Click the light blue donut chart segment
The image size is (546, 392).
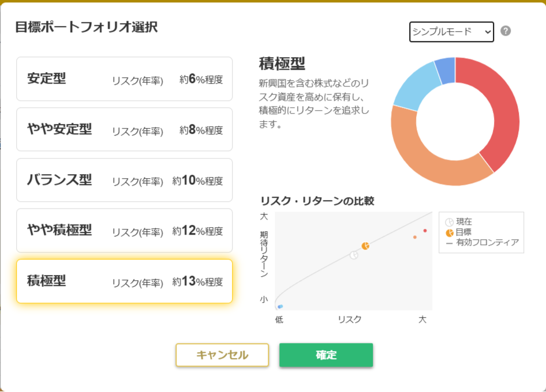point(417,85)
